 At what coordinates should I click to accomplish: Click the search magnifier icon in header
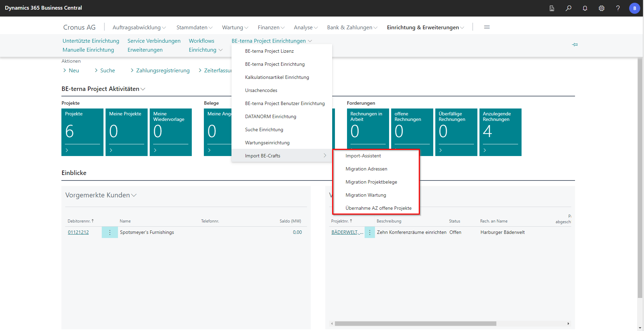pos(568,8)
